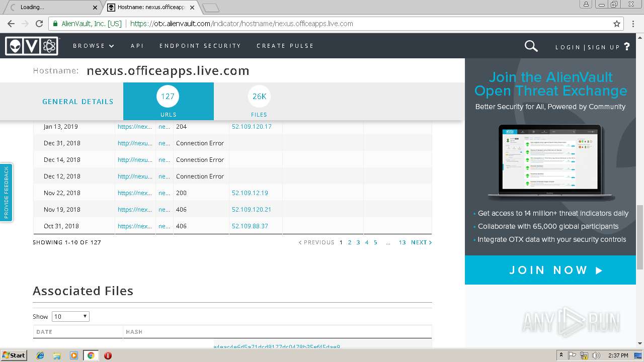Show hidden tray icons arrow
Viewport: 644px width, 362px height.
point(561,355)
